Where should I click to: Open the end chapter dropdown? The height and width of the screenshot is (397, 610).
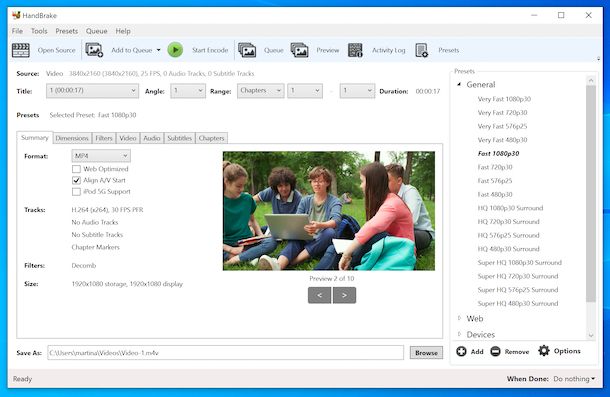pos(357,91)
